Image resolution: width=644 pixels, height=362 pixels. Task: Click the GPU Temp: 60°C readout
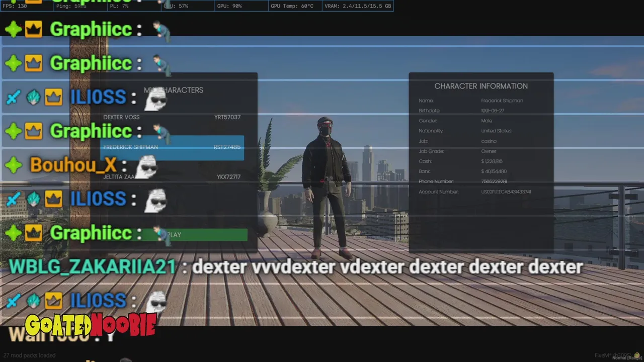pos(292,6)
